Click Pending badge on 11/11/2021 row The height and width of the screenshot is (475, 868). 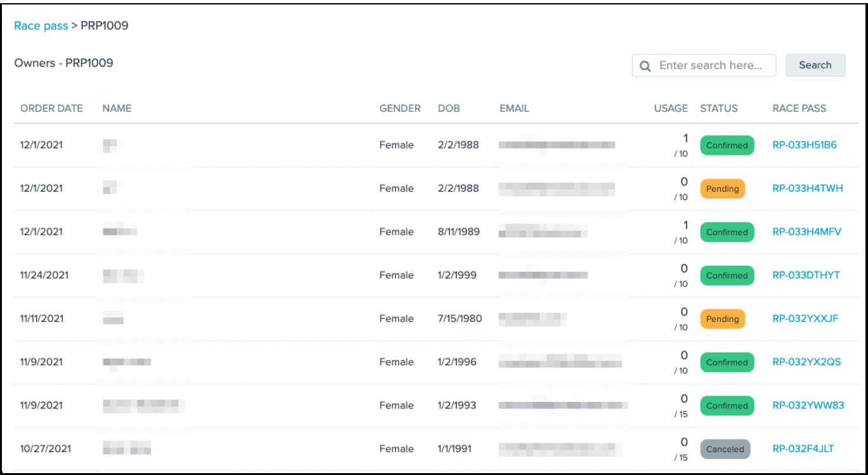click(722, 319)
